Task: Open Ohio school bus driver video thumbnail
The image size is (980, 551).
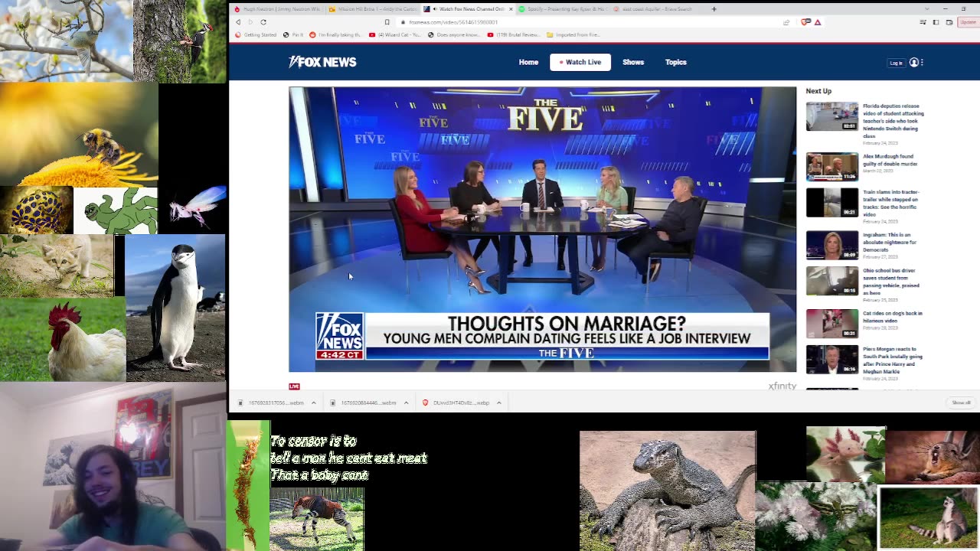Action: (x=831, y=281)
